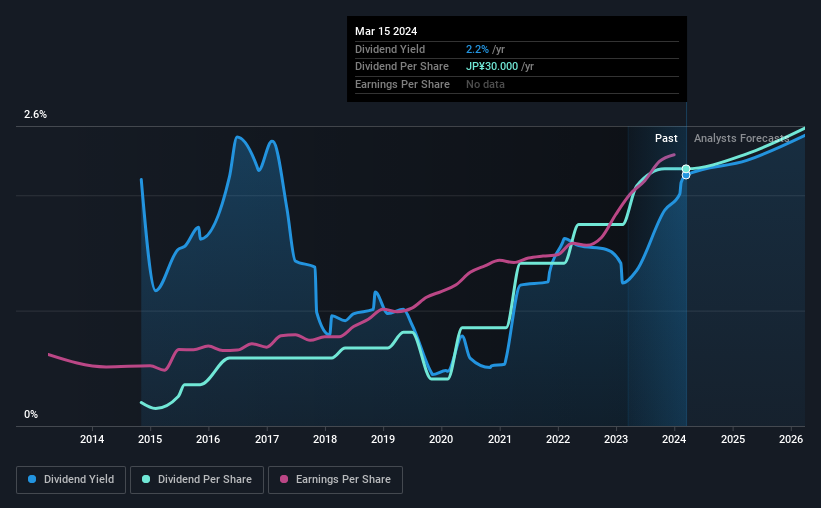Click the 2015 x-axis label
The image size is (821, 508).
(x=150, y=439)
